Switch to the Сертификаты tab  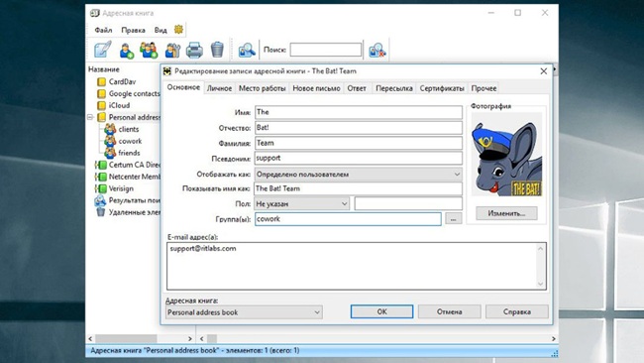point(442,88)
